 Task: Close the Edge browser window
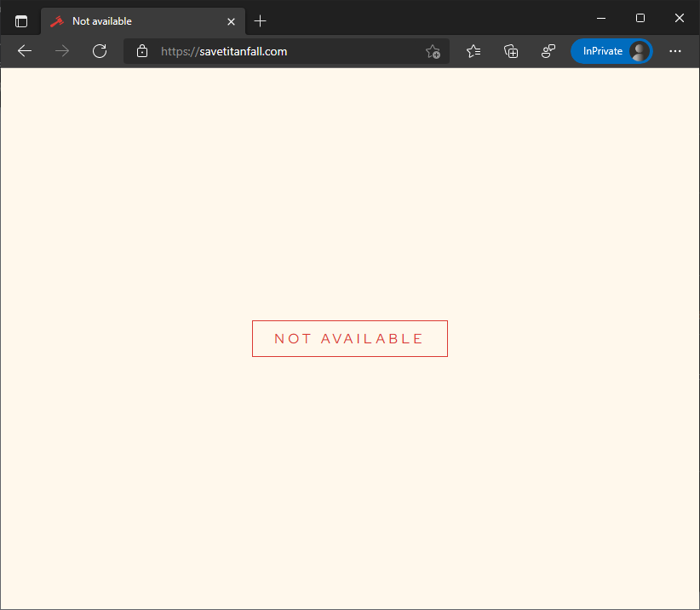[680, 18]
